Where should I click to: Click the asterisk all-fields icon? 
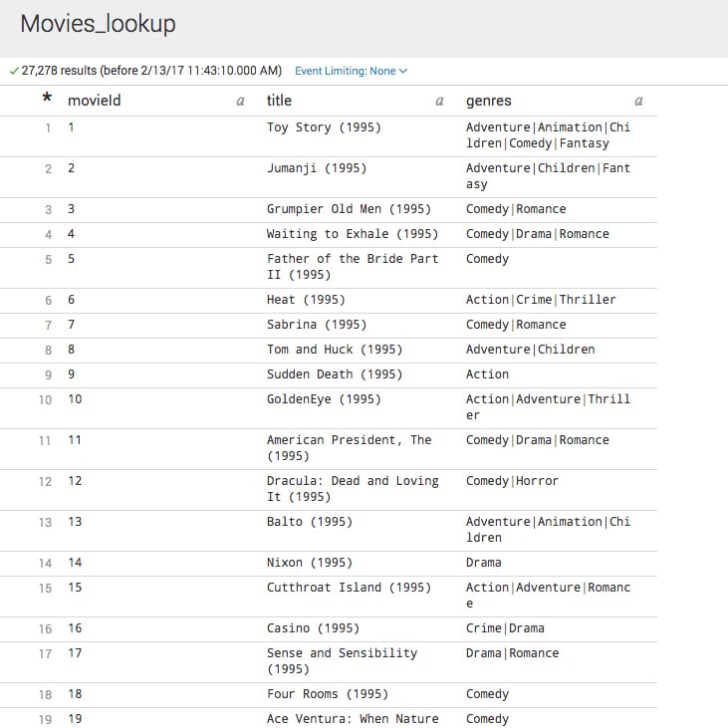pyautogui.click(x=47, y=98)
